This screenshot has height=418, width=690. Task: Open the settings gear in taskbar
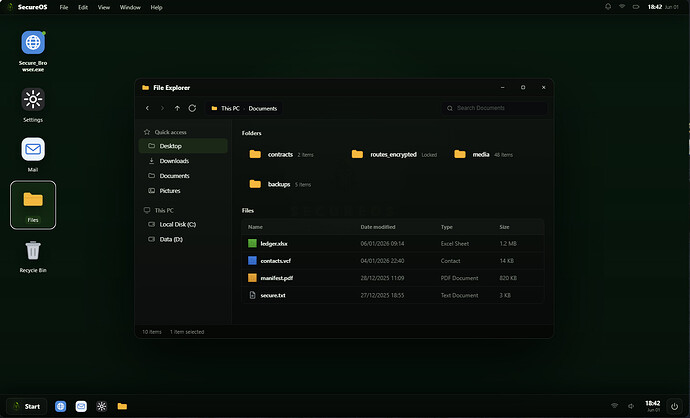pos(102,406)
